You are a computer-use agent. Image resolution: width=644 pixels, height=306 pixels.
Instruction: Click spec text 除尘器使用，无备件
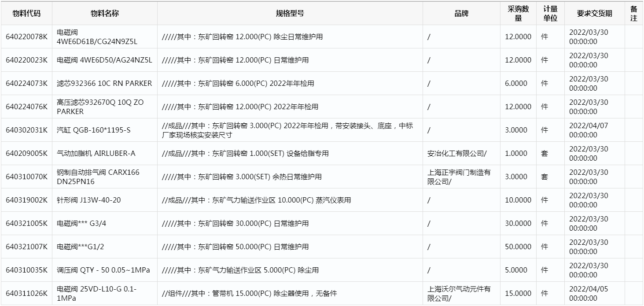(250, 294)
